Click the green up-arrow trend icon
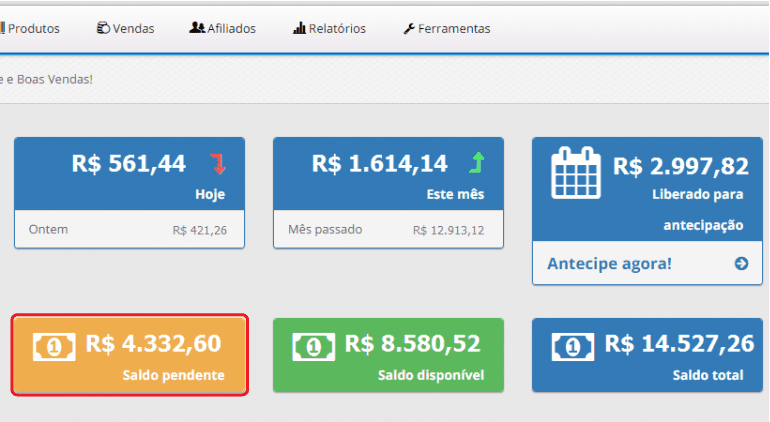 (x=477, y=163)
